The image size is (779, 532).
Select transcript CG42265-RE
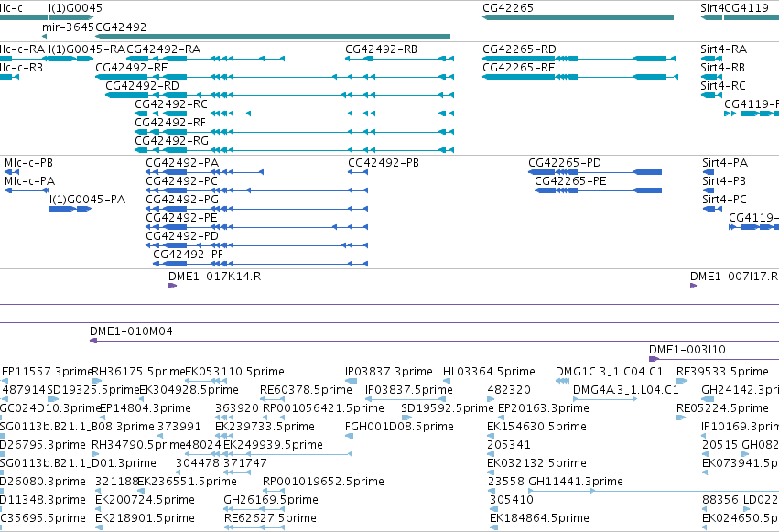[580, 77]
